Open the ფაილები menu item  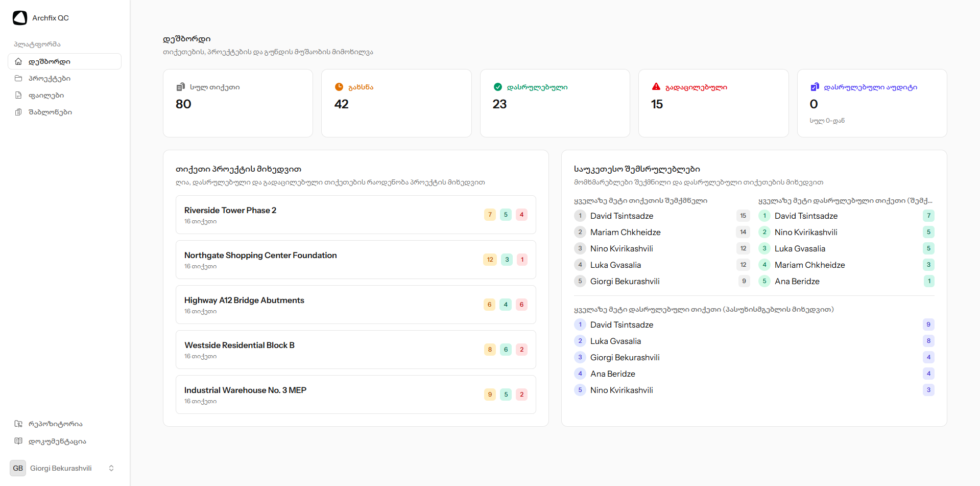pyautogui.click(x=46, y=95)
